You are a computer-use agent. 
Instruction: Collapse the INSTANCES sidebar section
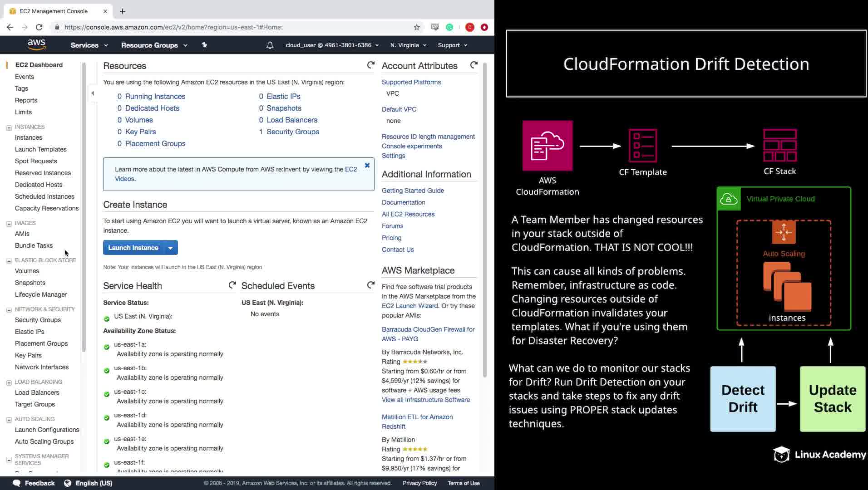click(9, 127)
